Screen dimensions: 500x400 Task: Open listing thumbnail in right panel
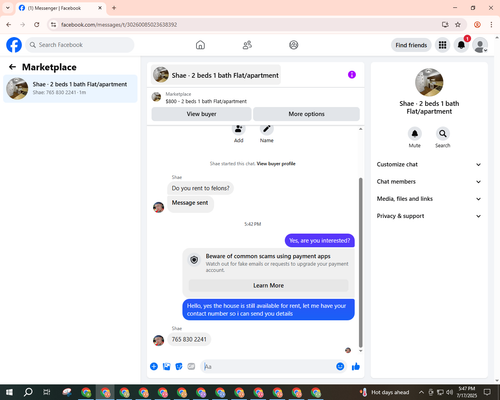(429, 82)
